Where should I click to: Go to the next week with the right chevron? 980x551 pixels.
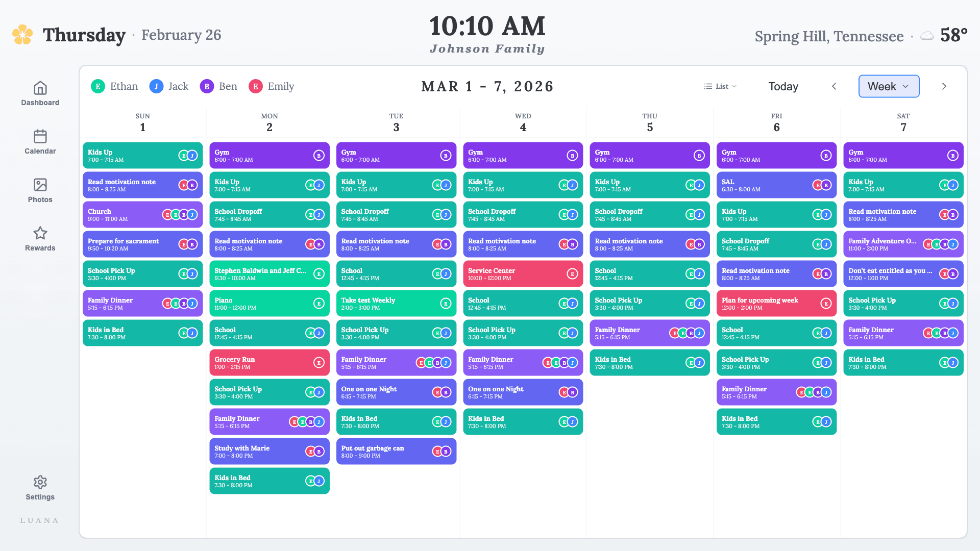944,86
